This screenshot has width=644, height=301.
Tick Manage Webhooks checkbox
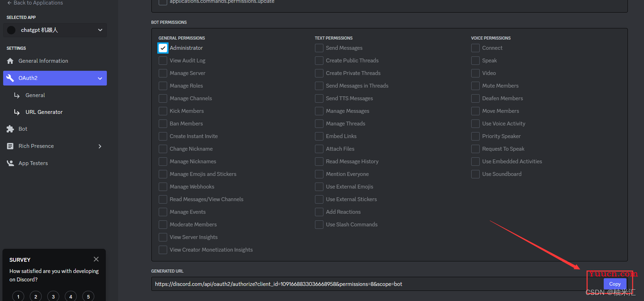[163, 186]
